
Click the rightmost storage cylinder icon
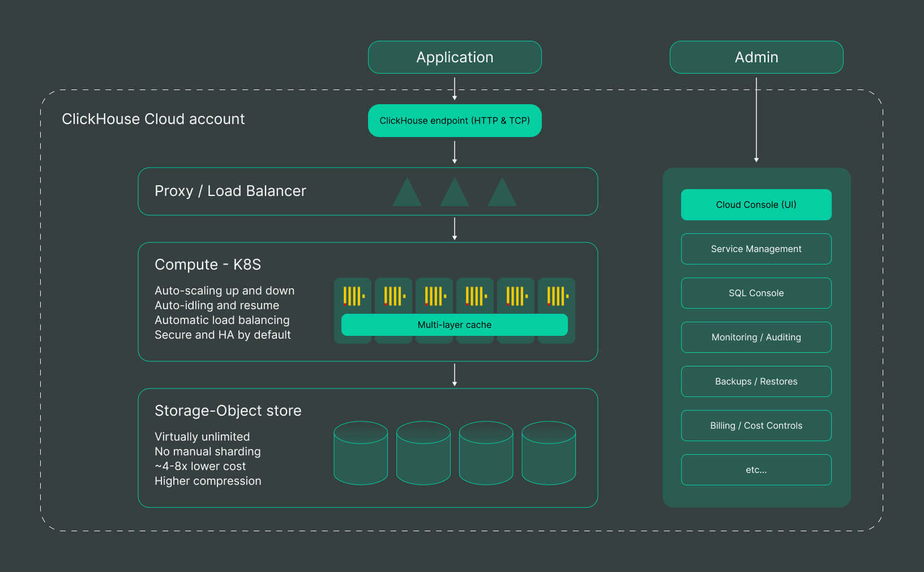(x=548, y=453)
